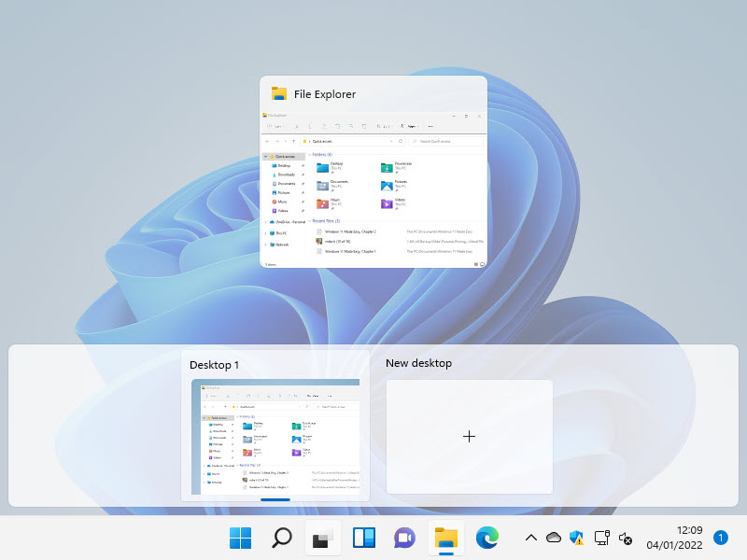Open notification badge showing 1
Image resolution: width=747 pixels, height=560 pixels.
point(721,538)
